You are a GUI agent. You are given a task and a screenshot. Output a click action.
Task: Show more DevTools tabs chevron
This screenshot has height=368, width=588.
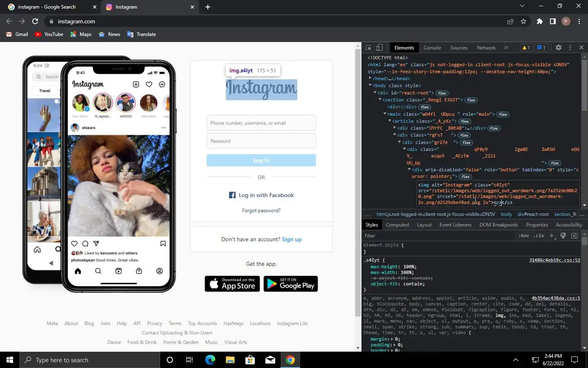click(x=506, y=47)
